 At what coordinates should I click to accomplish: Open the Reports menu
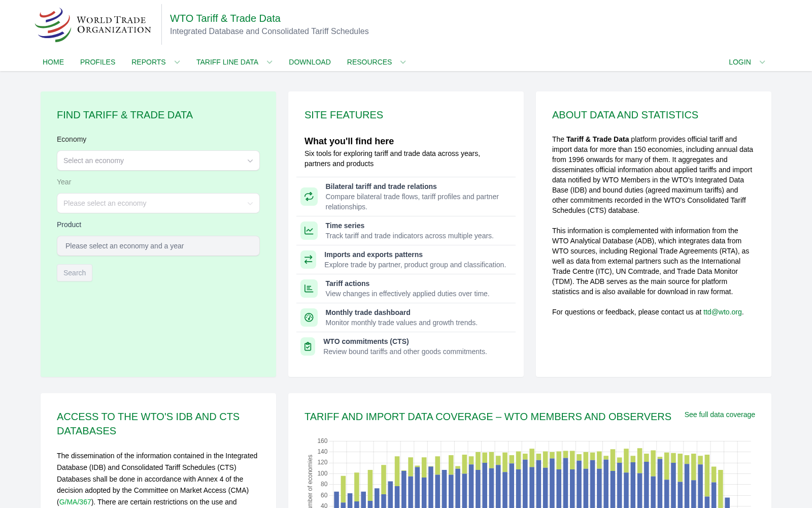tap(149, 62)
